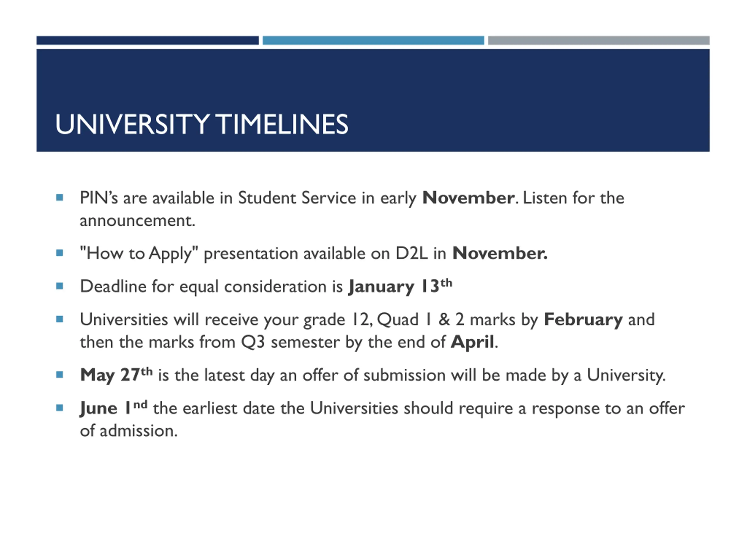Click the bullet beside May 27th line
The width and height of the screenshot is (747, 560).
coord(60,375)
